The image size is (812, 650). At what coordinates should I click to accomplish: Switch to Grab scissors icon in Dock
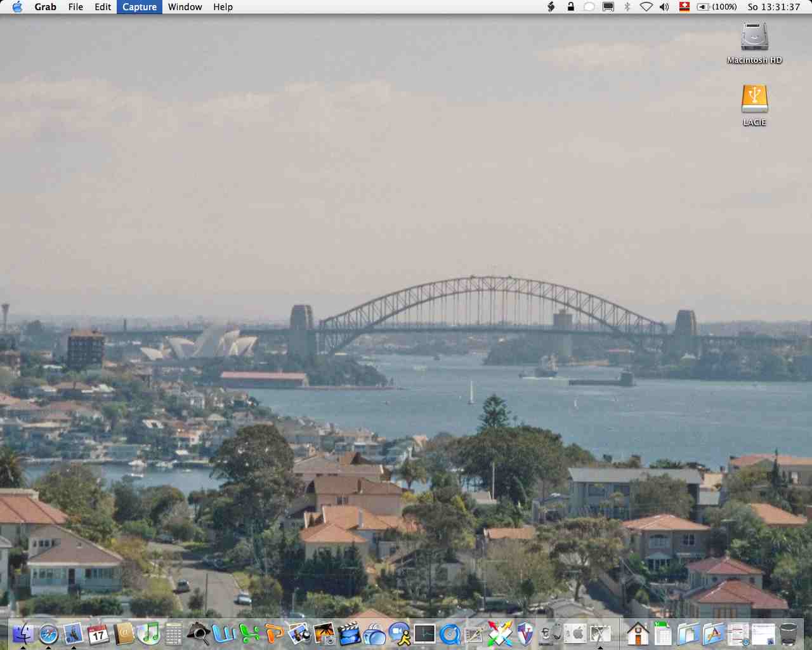600,633
